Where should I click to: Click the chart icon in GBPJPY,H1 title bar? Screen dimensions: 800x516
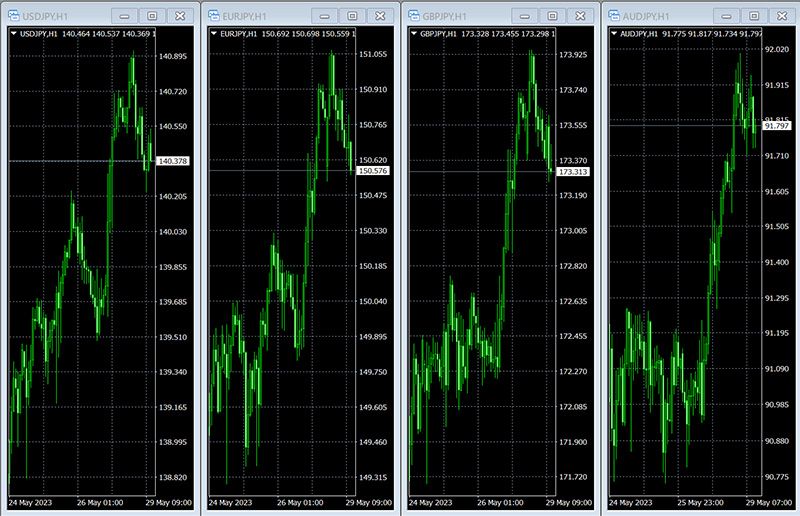coord(414,16)
